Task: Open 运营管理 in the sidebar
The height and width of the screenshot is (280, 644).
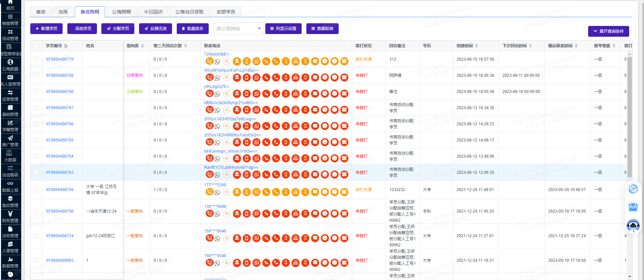Action: [10, 96]
